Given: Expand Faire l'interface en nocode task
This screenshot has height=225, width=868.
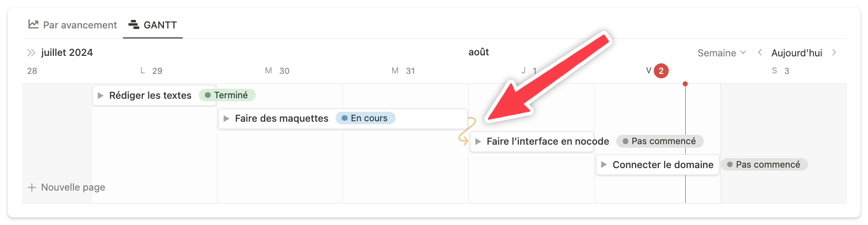Looking at the screenshot, I should click(x=478, y=142).
